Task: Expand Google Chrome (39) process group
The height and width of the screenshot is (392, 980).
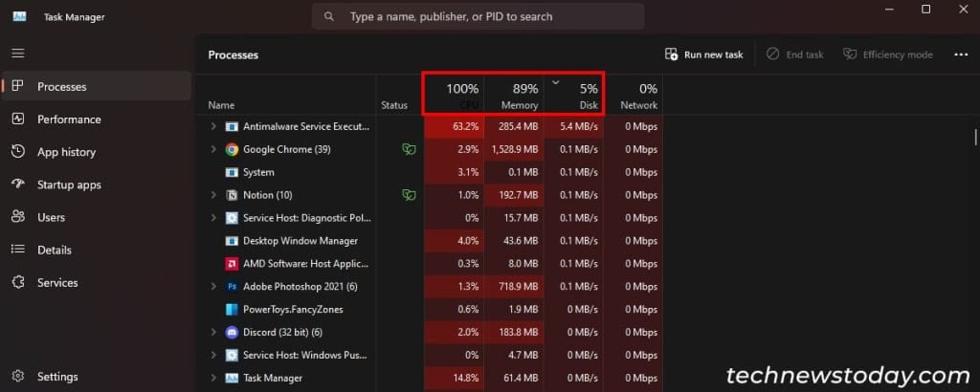Action: tap(213, 149)
